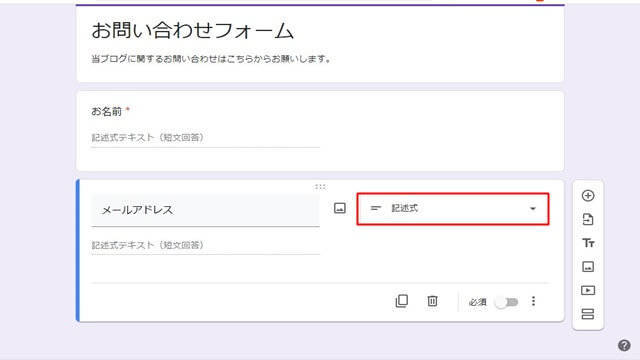Click the form description text
The height and width of the screenshot is (360, 640).
tap(210, 59)
